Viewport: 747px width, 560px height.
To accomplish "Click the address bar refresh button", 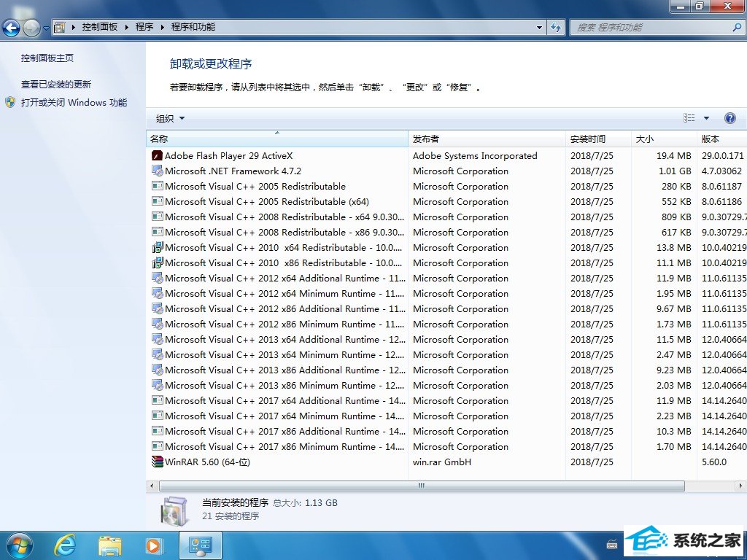I will pyautogui.click(x=555, y=27).
